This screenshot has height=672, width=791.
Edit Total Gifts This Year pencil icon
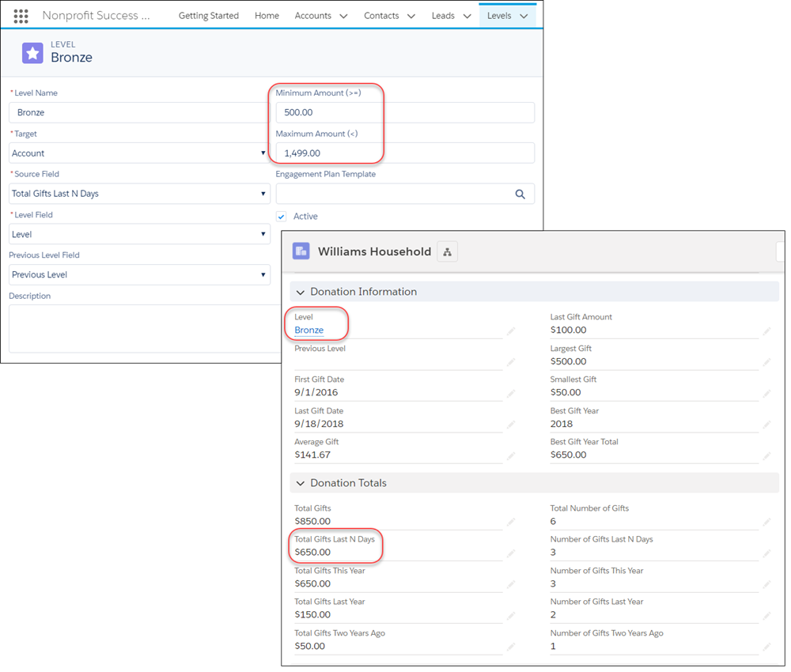(510, 584)
